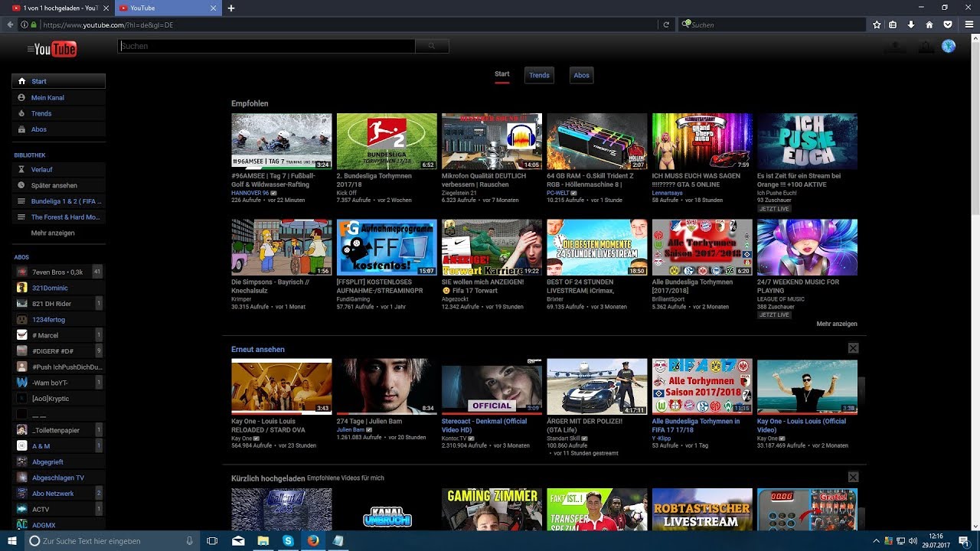Click the Verlauf hourglass icon in the sidebar
980x551 pixels.
click(21, 170)
